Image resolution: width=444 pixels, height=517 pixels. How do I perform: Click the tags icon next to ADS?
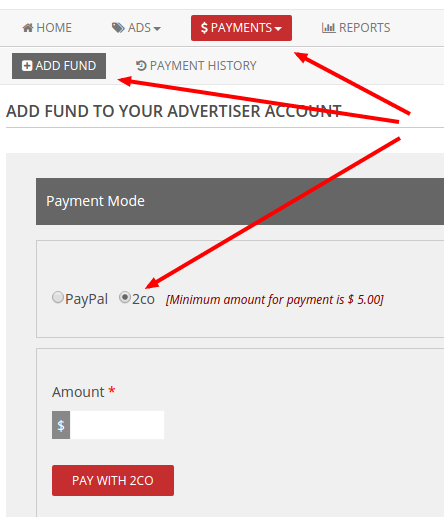pyautogui.click(x=118, y=28)
